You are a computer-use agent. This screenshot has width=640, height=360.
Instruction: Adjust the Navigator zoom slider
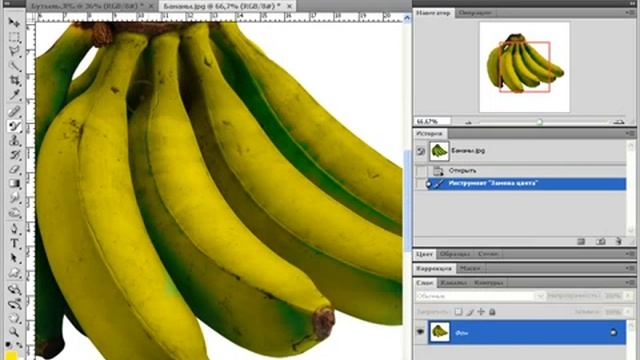click(x=540, y=122)
